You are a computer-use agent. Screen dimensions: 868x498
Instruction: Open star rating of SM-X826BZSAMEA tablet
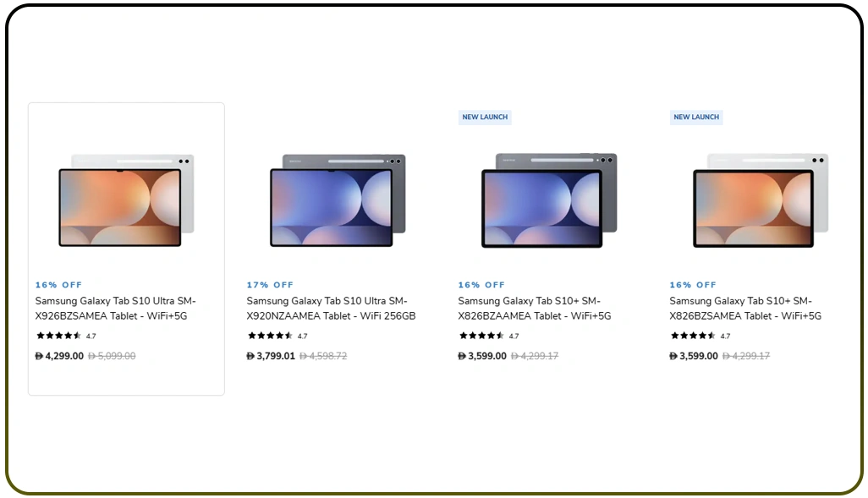tap(693, 336)
